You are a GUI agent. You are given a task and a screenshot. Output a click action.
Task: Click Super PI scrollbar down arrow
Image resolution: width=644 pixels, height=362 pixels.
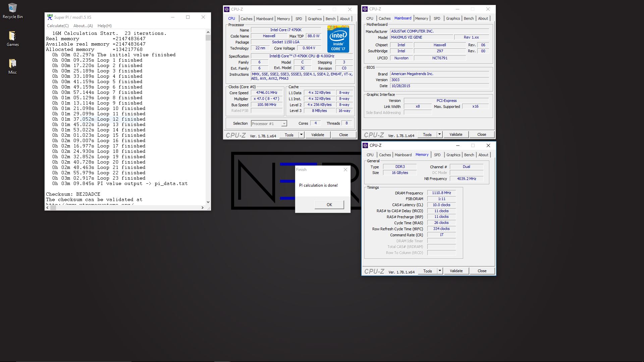(208, 202)
